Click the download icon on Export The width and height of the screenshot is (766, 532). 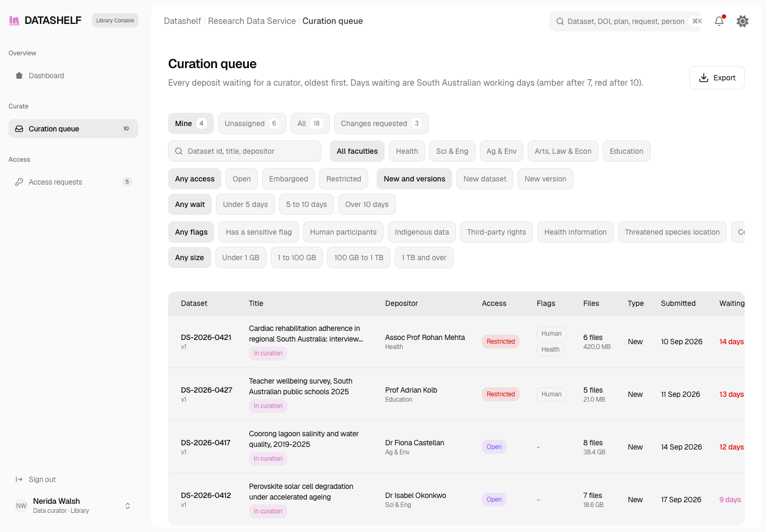point(704,78)
